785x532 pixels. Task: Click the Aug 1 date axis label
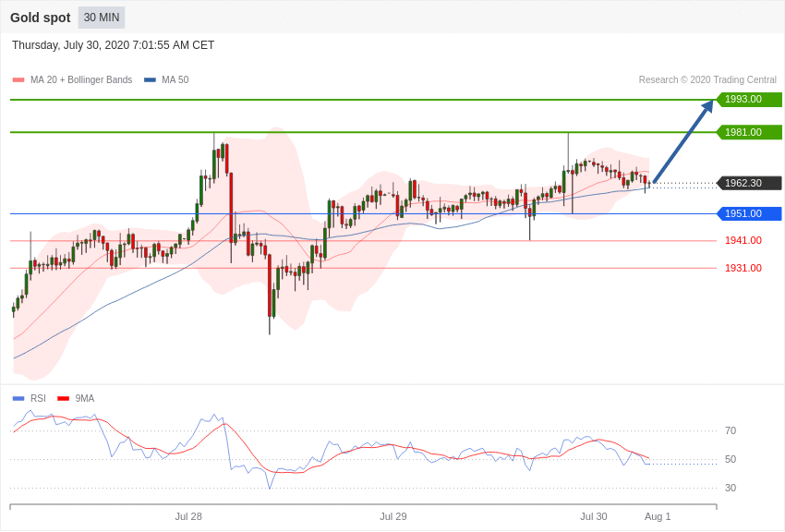click(x=658, y=516)
